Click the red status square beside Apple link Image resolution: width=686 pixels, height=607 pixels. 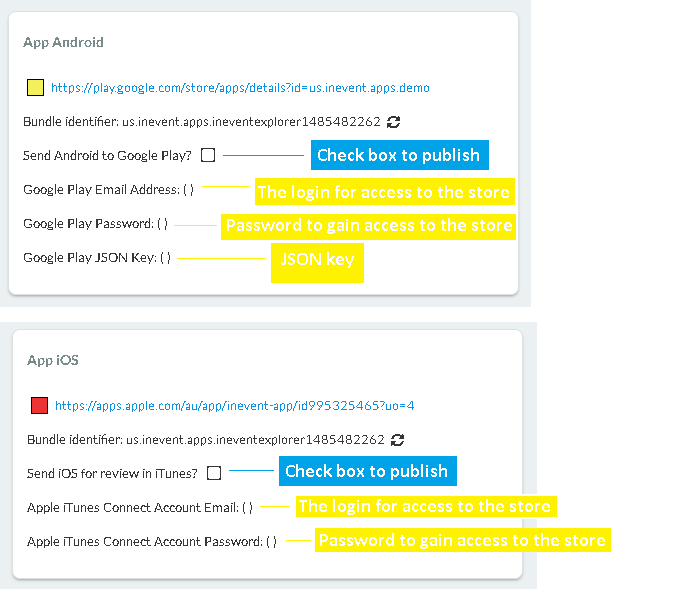(39, 405)
